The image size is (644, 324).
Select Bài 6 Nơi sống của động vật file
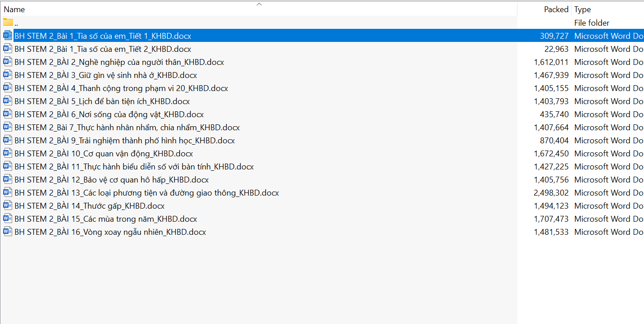click(109, 114)
